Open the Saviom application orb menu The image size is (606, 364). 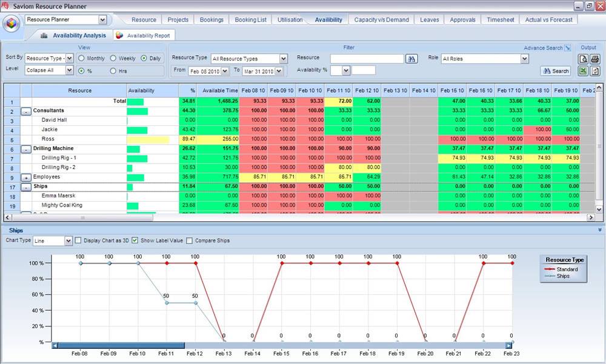click(11, 24)
